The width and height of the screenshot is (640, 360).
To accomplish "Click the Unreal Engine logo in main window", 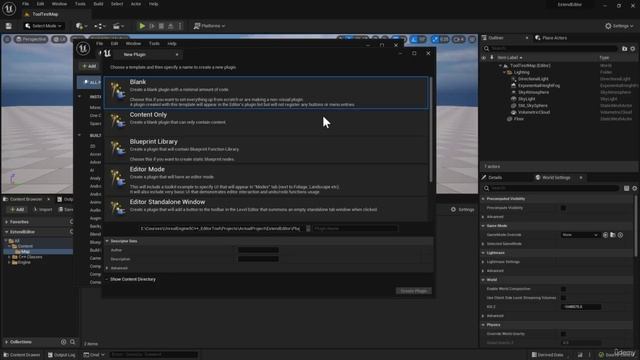I will (9, 8).
